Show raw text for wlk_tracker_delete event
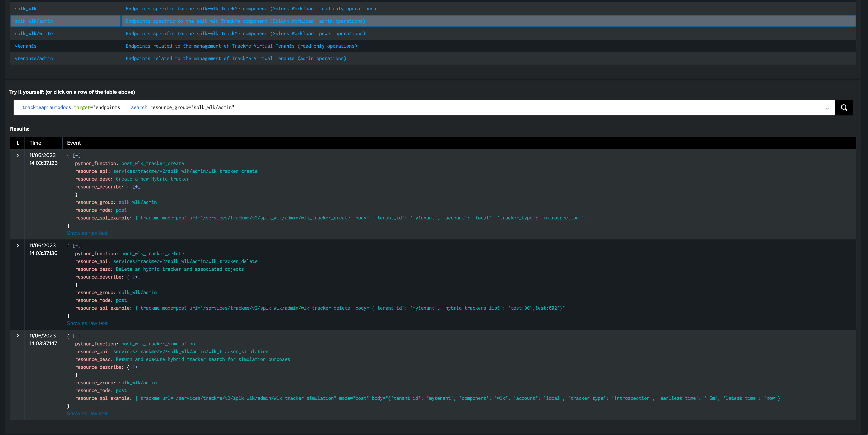868x435 pixels. pos(87,323)
